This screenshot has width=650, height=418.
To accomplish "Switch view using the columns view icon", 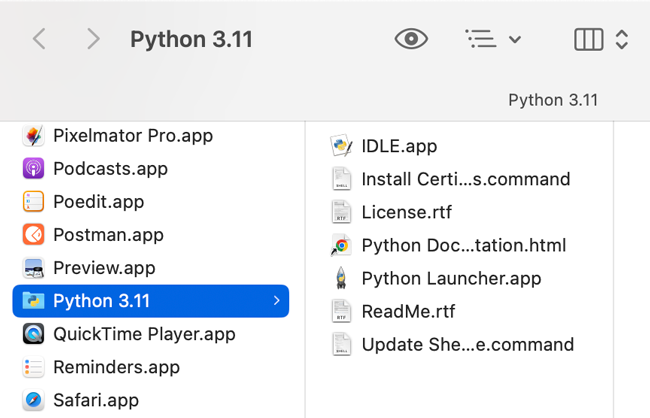I will pos(589,39).
